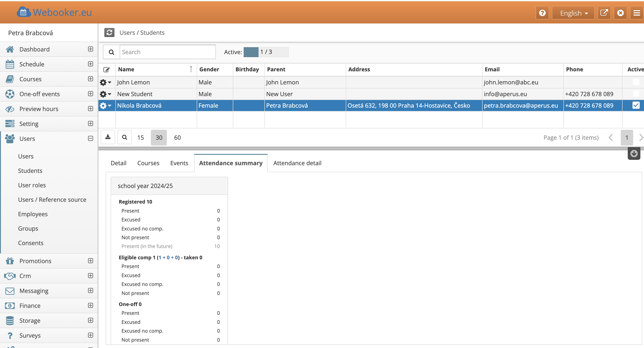
Task: Click the open in new window icon
Action: tap(604, 13)
